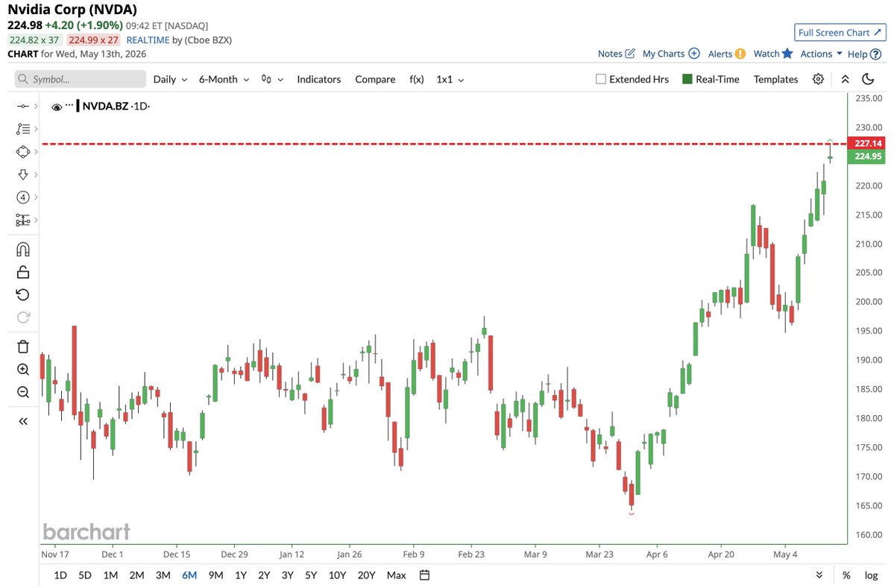
Task: Collapse the header with double up chevrons
Action: pyautogui.click(x=845, y=79)
